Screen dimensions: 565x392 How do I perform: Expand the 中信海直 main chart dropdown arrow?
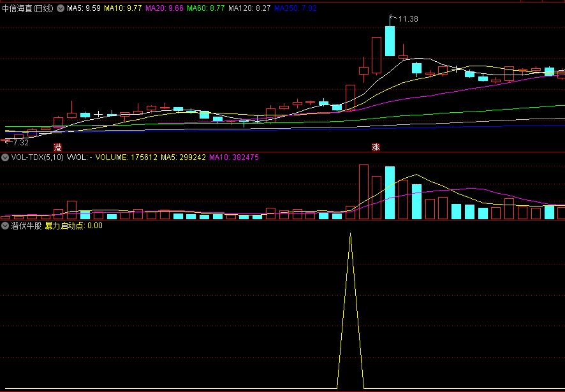[x=61, y=8]
